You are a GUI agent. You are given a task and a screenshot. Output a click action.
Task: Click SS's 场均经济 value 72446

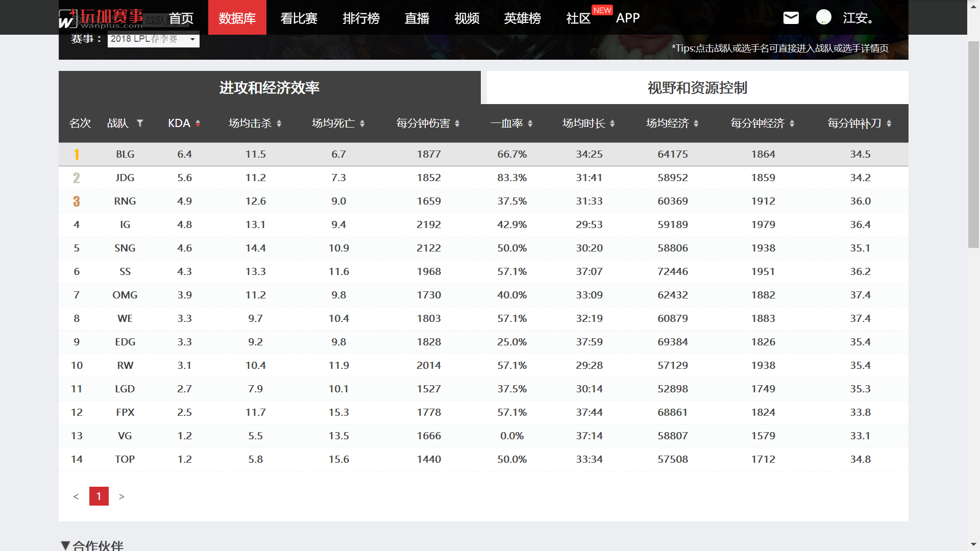673,271
